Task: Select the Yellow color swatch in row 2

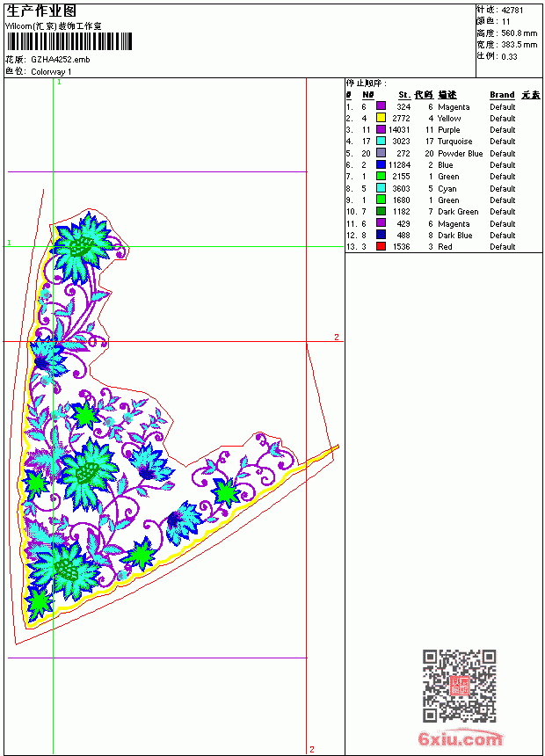Action: tap(381, 118)
